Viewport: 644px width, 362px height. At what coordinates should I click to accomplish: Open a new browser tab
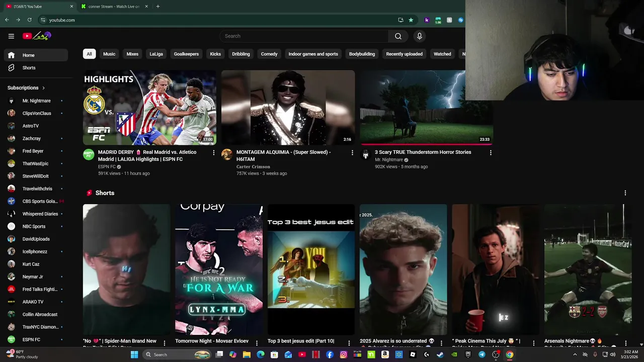coord(158,7)
